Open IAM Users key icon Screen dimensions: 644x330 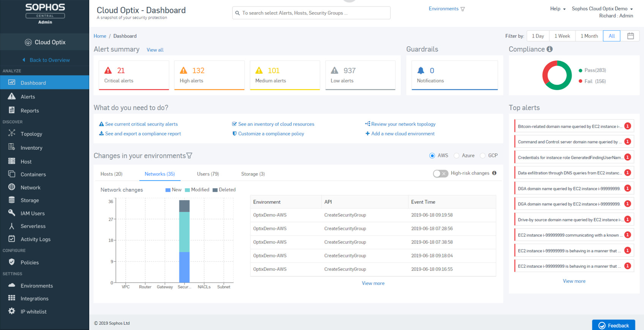point(12,213)
